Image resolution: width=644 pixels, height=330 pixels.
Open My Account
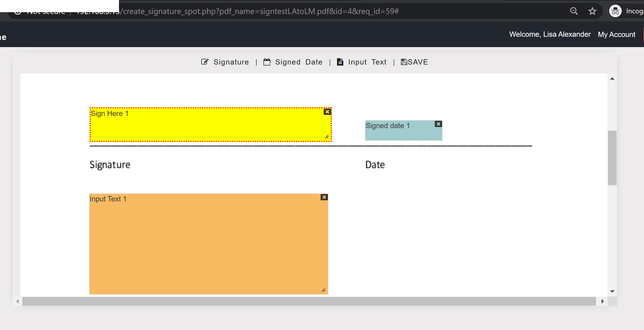[x=616, y=34]
